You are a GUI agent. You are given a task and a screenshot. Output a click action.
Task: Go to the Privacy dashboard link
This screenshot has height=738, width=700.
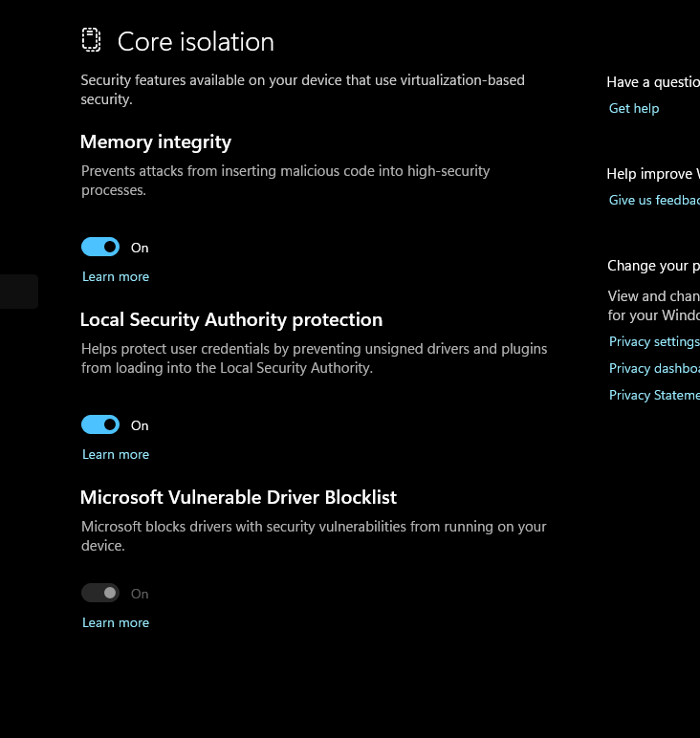click(x=654, y=369)
